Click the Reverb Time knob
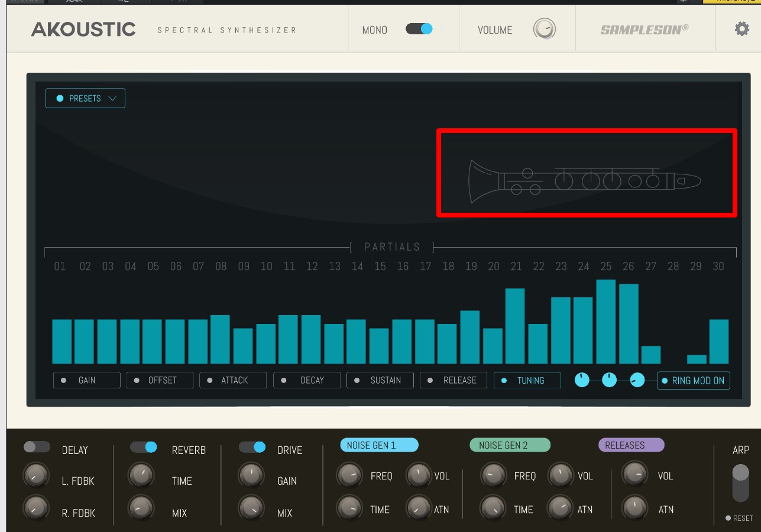The image size is (761, 532). point(141,475)
